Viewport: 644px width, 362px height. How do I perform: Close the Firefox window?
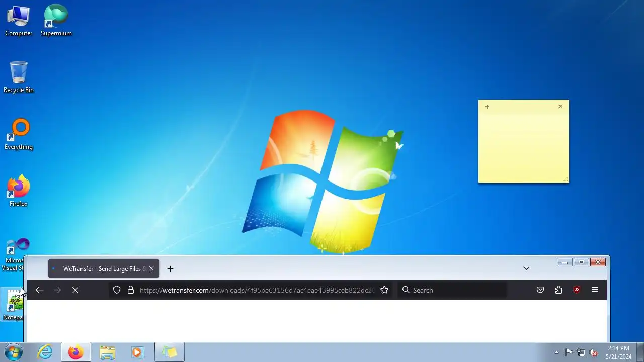click(x=598, y=262)
